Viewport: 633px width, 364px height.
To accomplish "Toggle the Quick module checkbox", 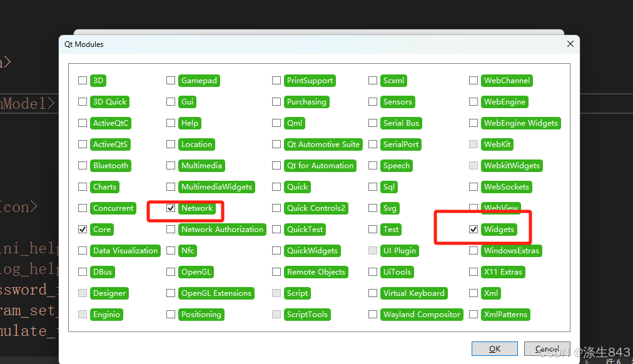I will coord(276,187).
